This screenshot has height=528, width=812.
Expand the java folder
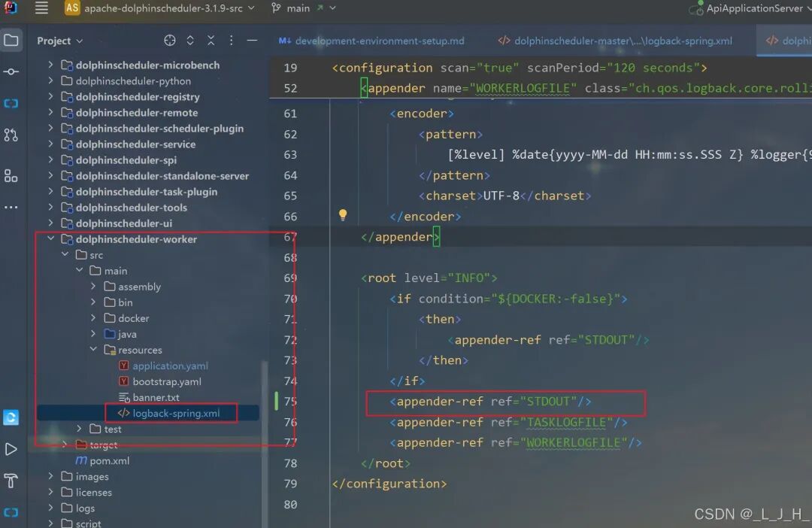pyautogui.click(x=93, y=334)
